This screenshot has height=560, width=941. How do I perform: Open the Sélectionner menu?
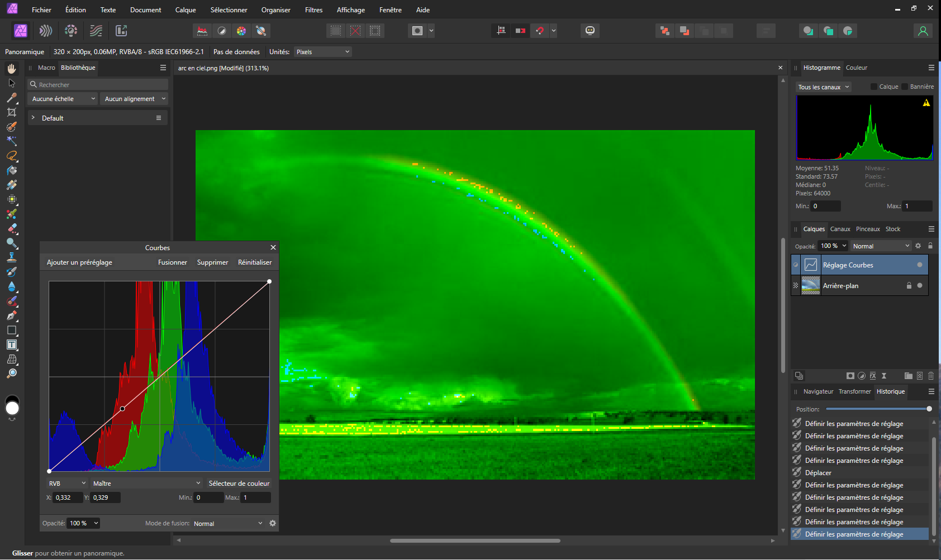click(229, 10)
